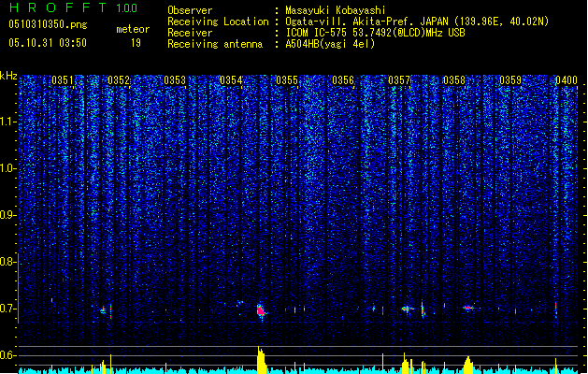Click the HROFFT 1.0.0 title text
Viewport: 588px width, 374px height.
(x=73, y=7)
